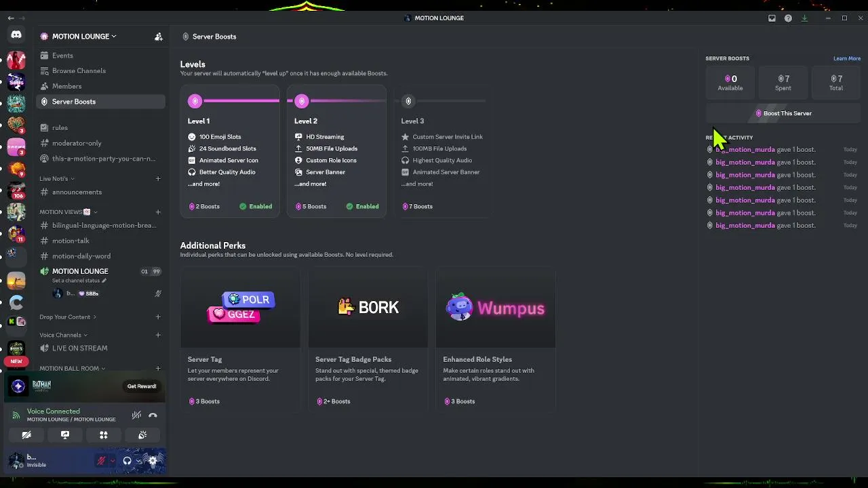Open the soundboard icon

pyautogui.click(x=142, y=435)
